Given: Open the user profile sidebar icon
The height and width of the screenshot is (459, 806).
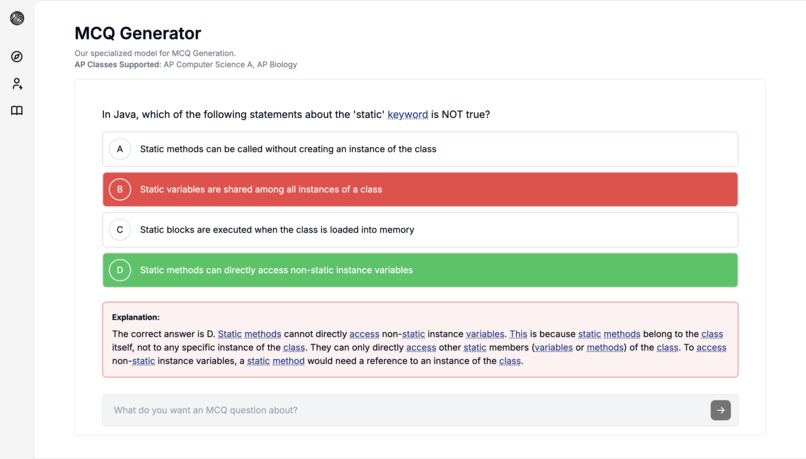Looking at the screenshot, I should [17, 84].
